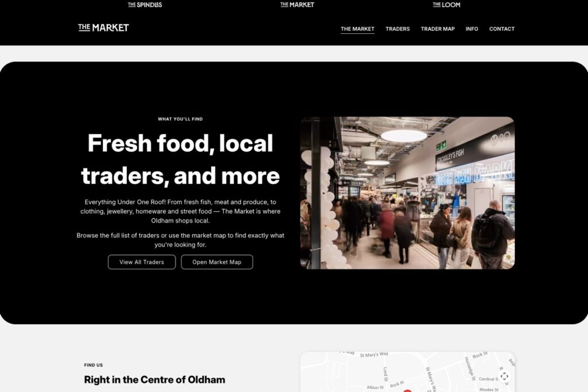Open the Contact nav item
This screenshot has width=588, height=392.
pos(502,29)
